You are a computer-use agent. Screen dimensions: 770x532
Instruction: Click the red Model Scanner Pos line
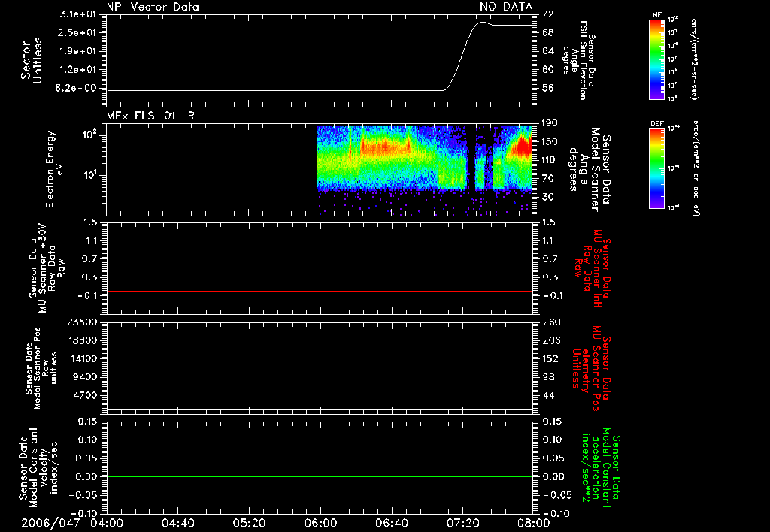coord(319,382)
